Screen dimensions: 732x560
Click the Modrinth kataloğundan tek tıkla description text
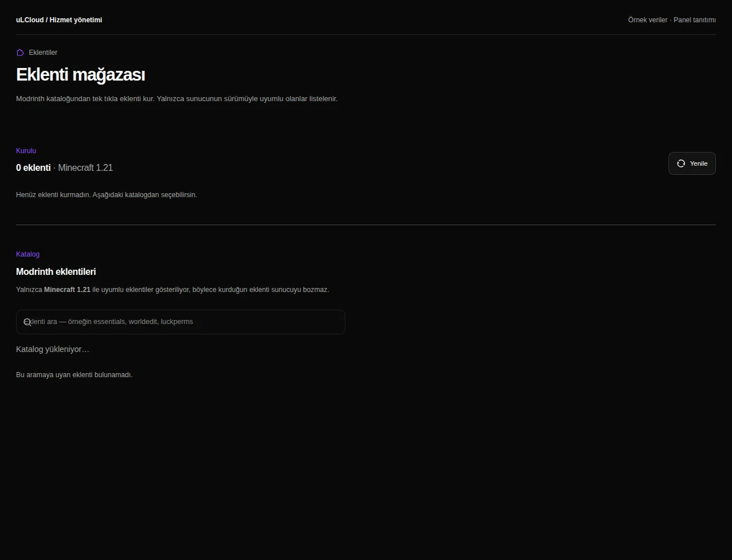pos(177,99)
